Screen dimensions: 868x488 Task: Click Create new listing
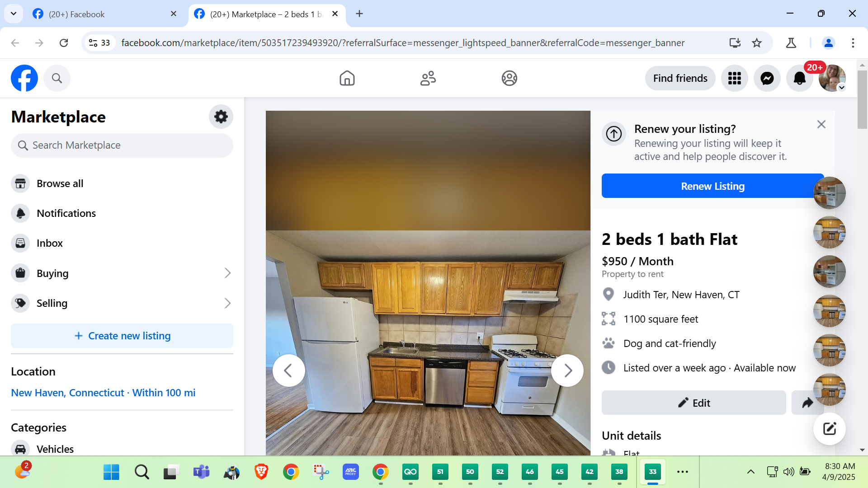[x=122, y=336]
